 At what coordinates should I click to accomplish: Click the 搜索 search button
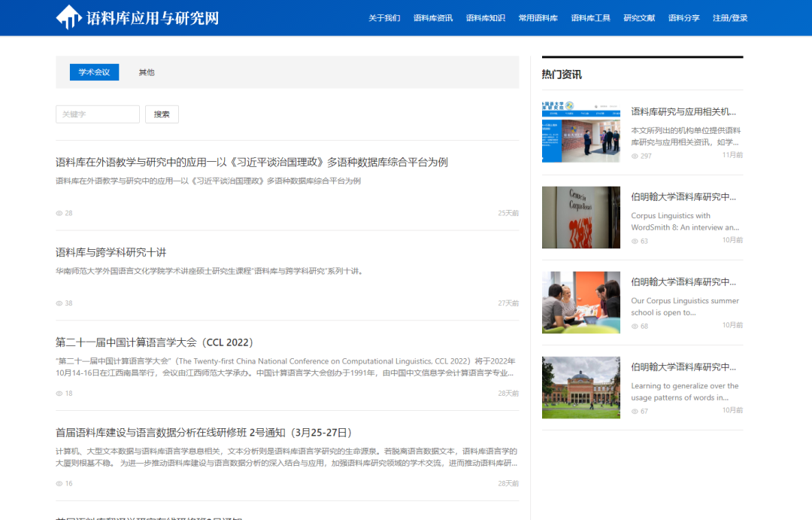[162, 114]
